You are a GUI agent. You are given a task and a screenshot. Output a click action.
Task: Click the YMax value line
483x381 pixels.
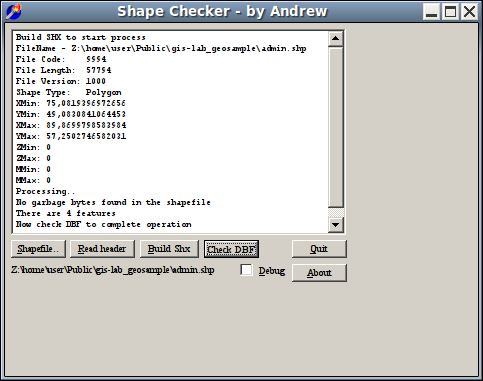coord(71,136)
